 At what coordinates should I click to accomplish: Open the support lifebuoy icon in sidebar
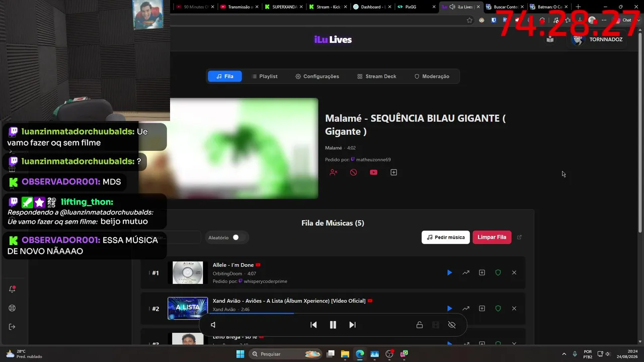[12, 308]
